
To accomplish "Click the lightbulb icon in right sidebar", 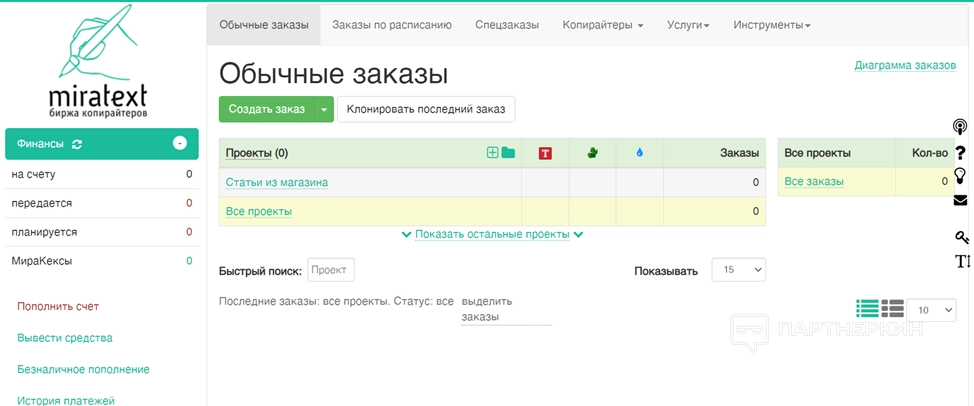I will 960,176.
